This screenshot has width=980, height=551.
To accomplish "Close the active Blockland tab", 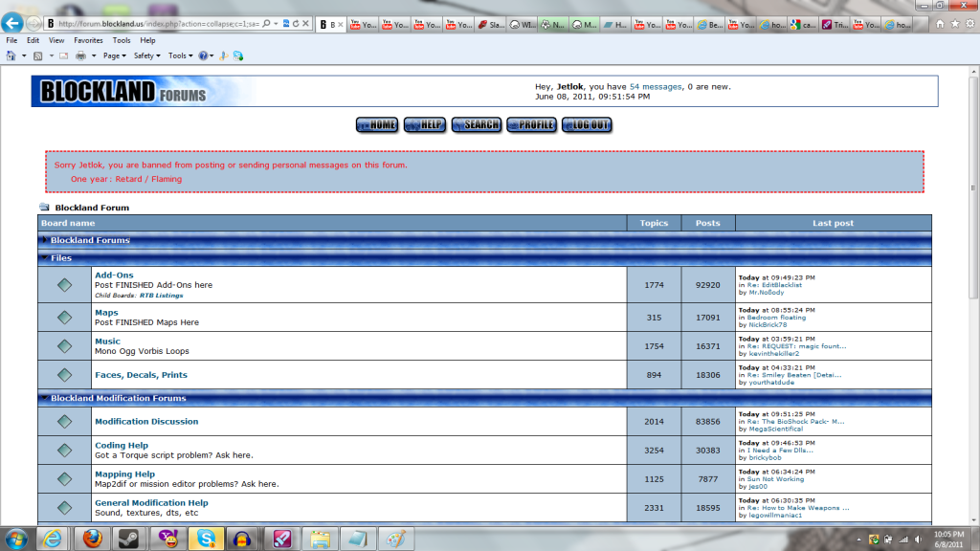I will (x=340, y=24).
